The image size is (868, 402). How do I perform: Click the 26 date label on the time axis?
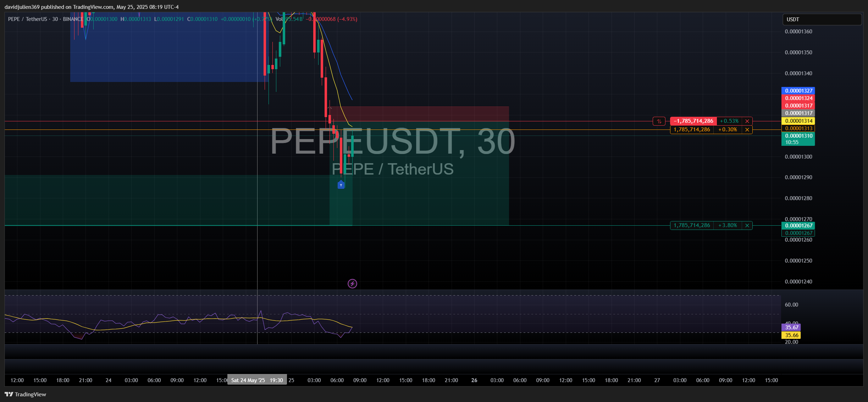[x=474, y=380]
